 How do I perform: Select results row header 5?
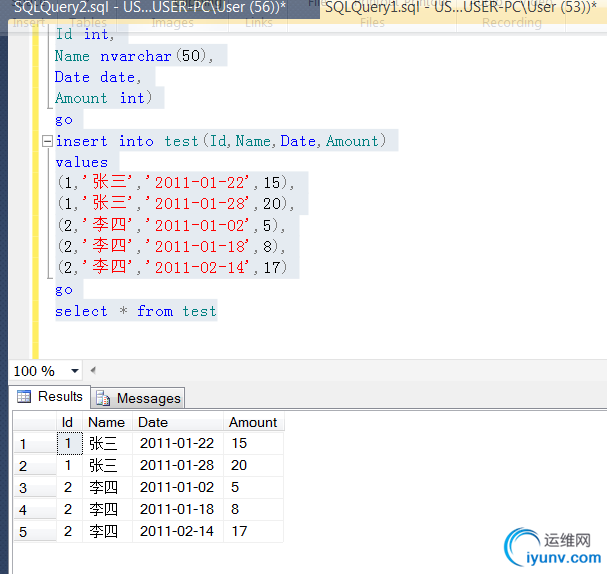click(35, 531)
